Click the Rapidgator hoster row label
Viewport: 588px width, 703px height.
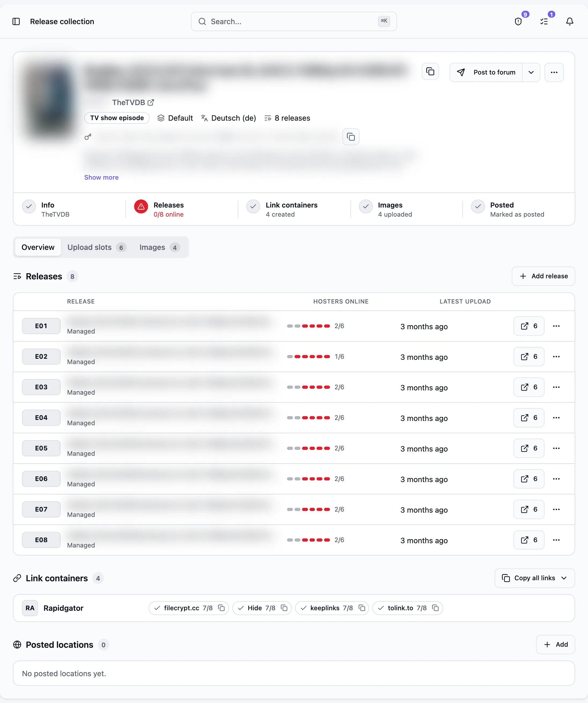63,608
